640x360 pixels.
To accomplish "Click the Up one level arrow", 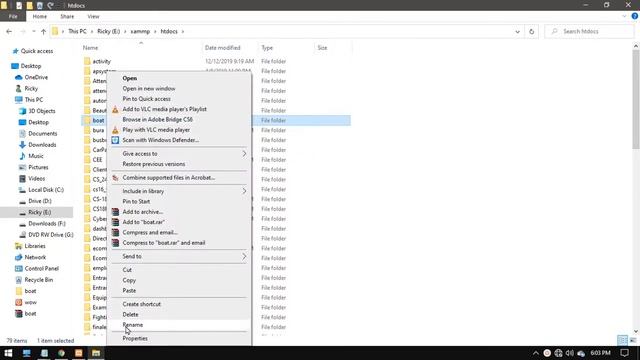I will pyautogui.click(x=43, y=31).
